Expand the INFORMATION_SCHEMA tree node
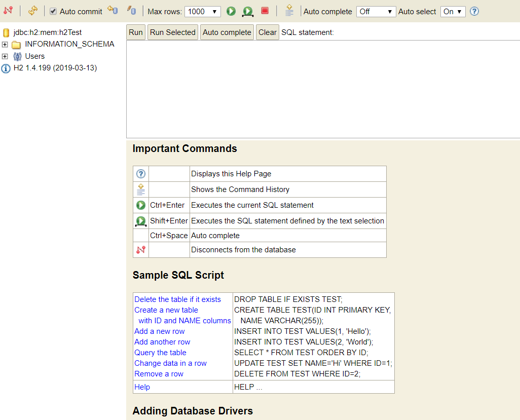This screenshot has height=420, width=520. 4,44
